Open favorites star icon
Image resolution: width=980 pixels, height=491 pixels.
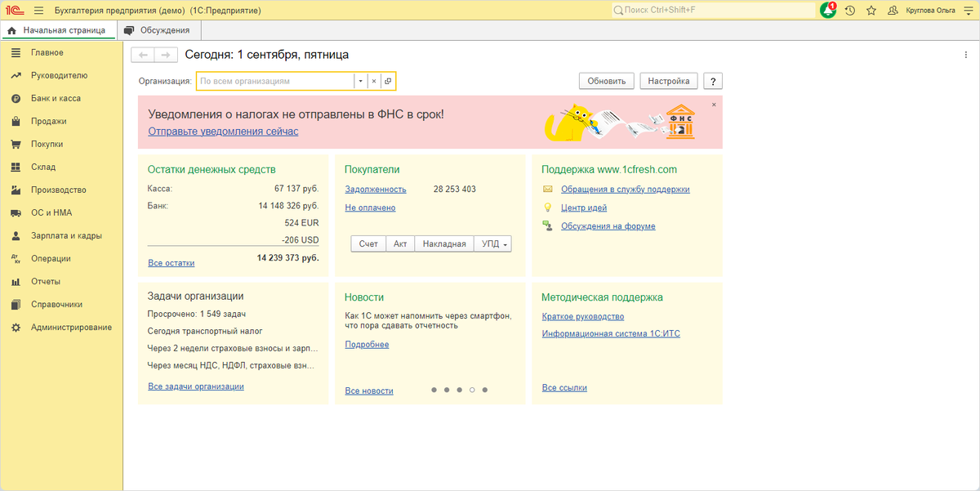point(871,11)
